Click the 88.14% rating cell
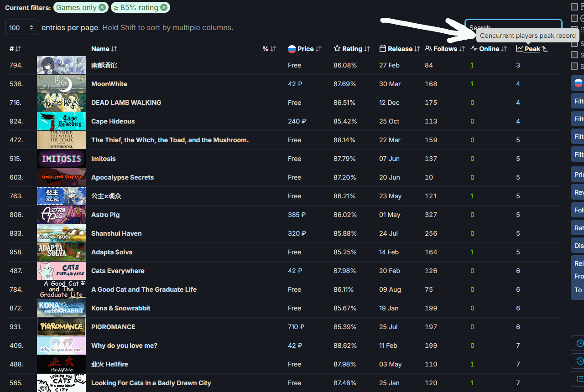The width and height of the screenshot is (584, 392). [x=344, y=140]
